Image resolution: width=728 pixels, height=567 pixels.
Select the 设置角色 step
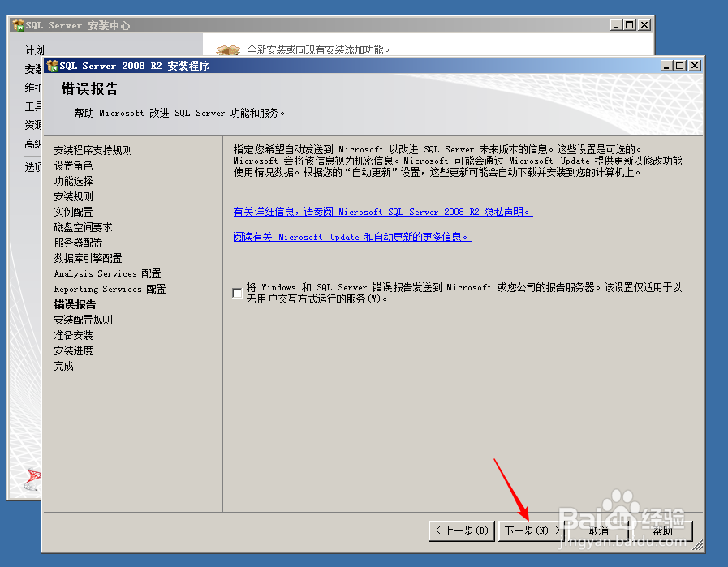point(73,165)
